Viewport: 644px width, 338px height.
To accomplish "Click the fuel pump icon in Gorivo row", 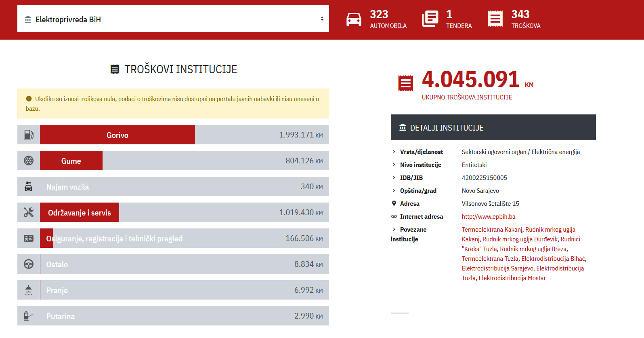I will [x=29, y=135].
